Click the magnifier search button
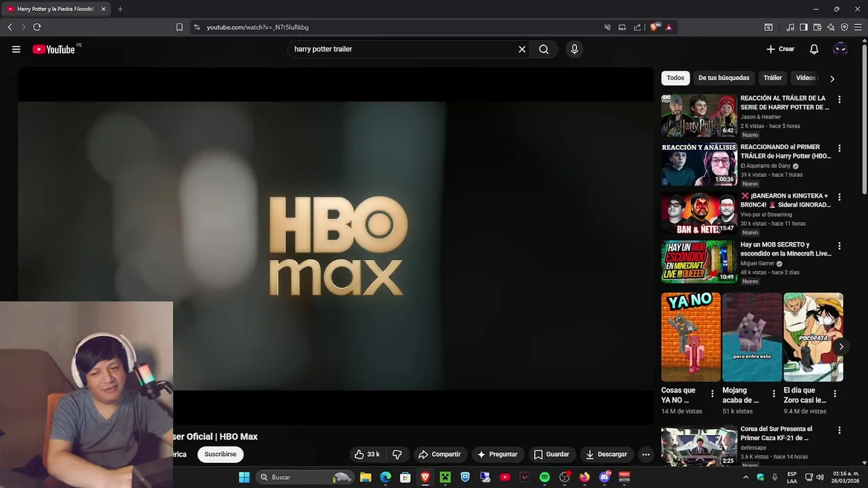This screenshot has width=868, height=488. pyautogui.click(x=544, y=49)
